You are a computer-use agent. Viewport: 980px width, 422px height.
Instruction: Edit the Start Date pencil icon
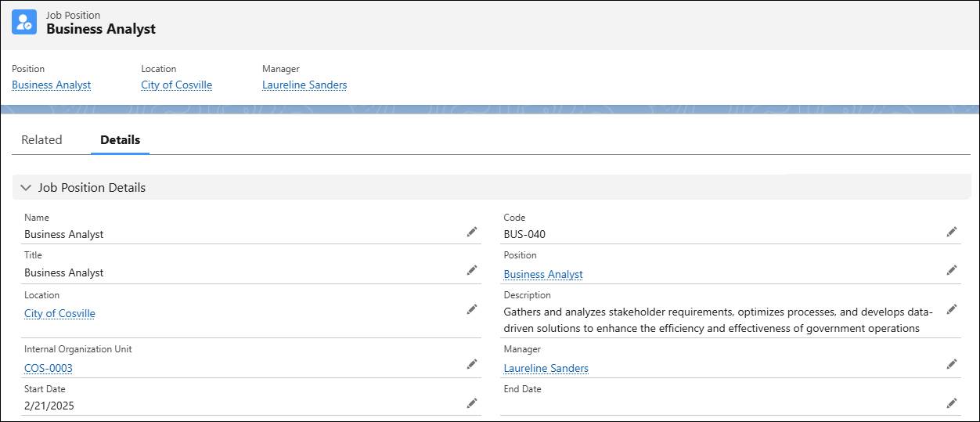coord(472,403)
